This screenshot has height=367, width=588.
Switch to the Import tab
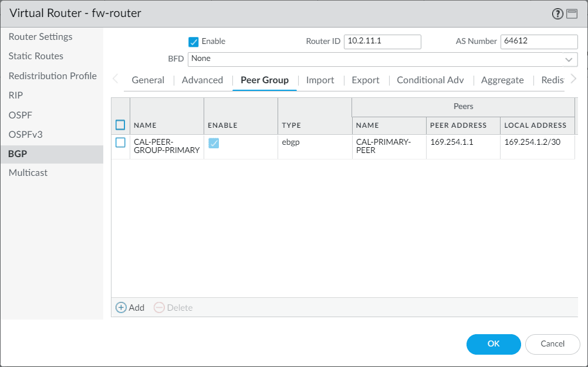320,80
